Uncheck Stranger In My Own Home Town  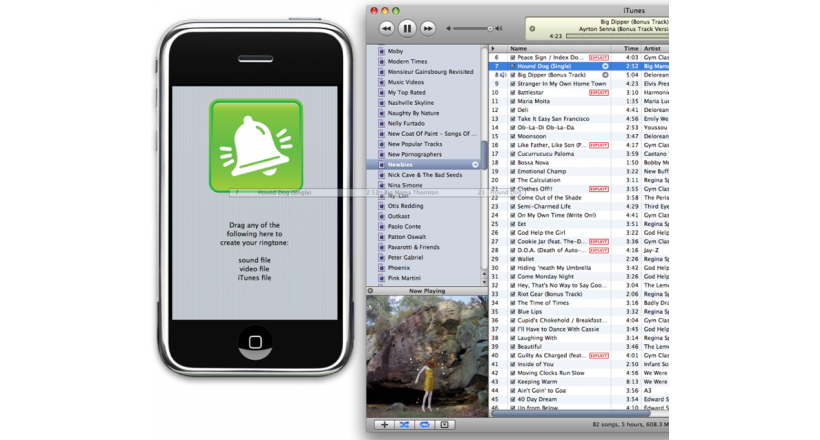(x=512, y=84)
